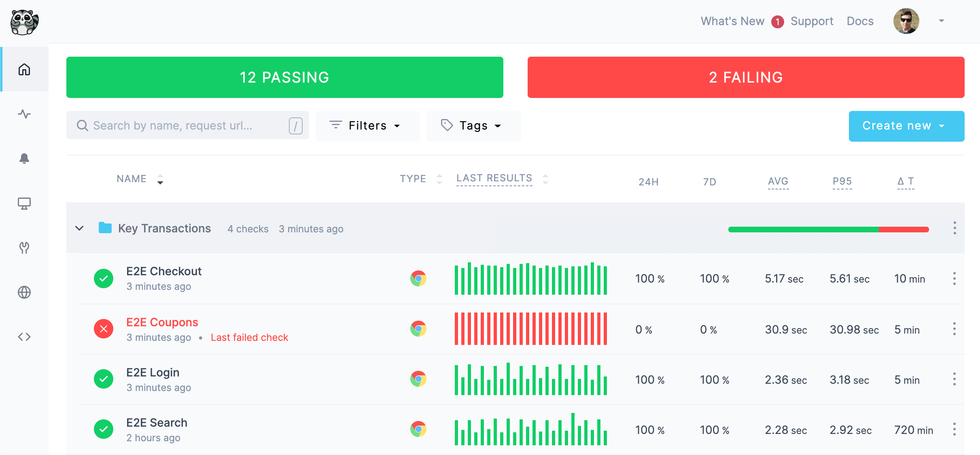
Task: Open the heartbeat activity sidebar icon
Action: point(24,114)
